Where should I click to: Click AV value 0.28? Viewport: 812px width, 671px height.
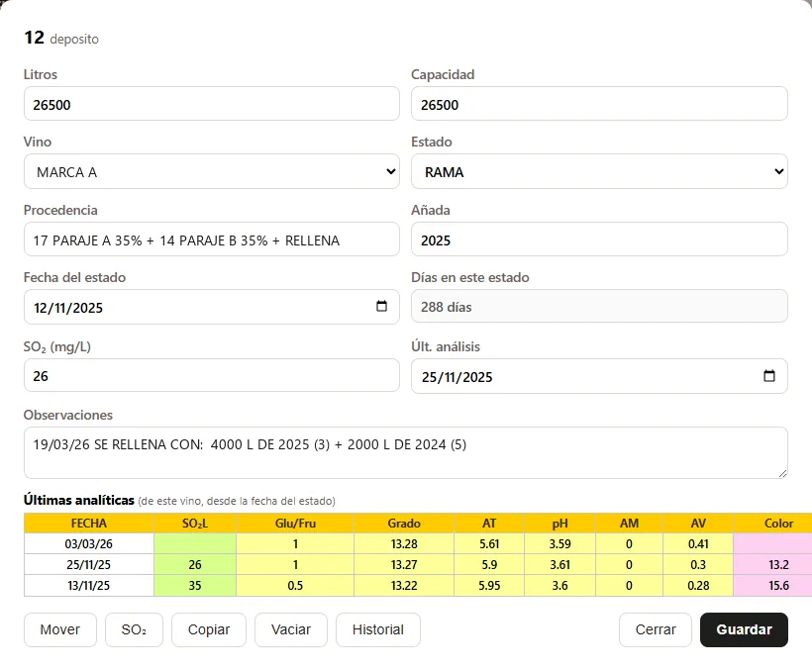pos(698,585)
